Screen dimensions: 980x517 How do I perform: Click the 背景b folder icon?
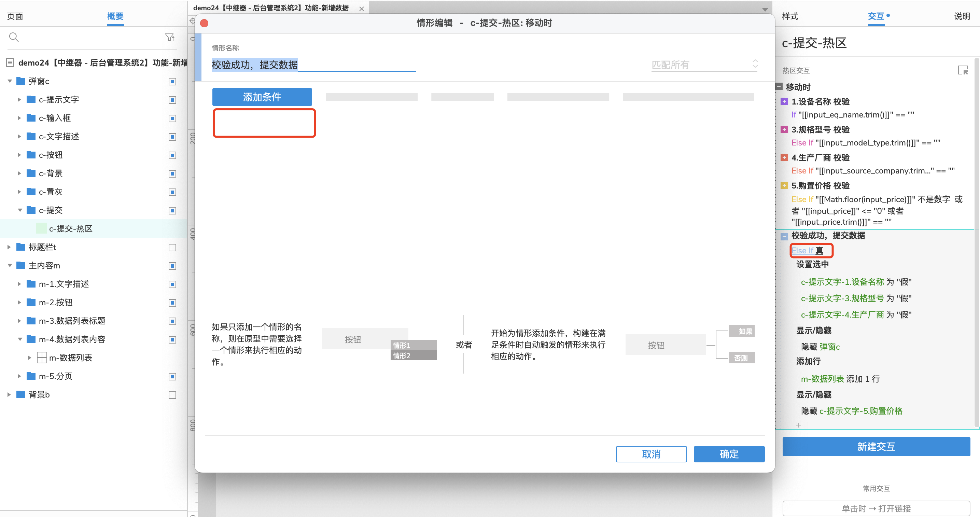coord(21,394)
